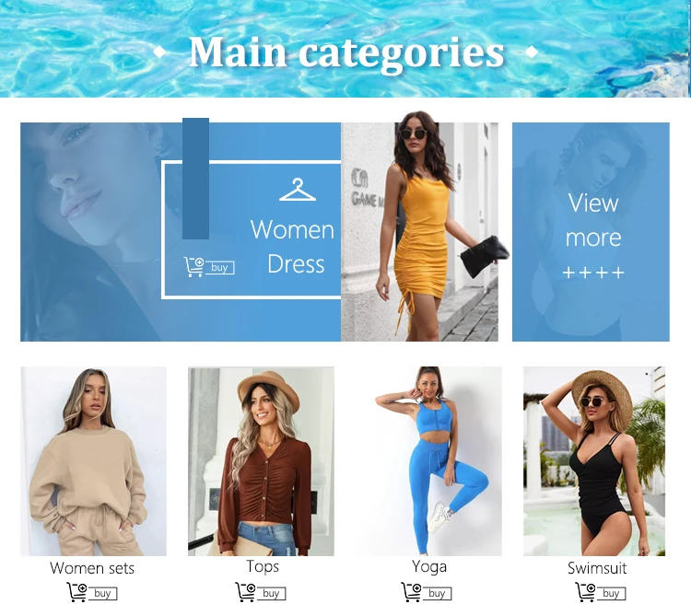Open the View more category tile

591,232
